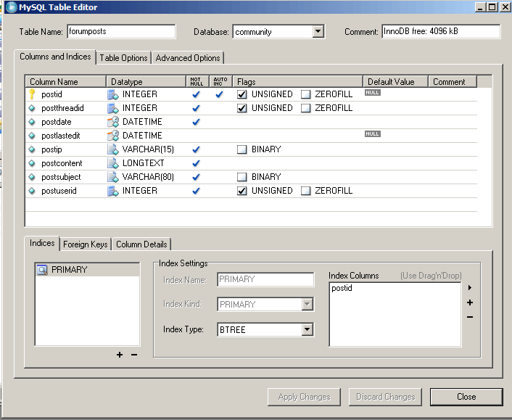Click the diamond icon beside postdate
Image resolution: width=512 pixels, height=420 pixels.
[x=32, y=122]
